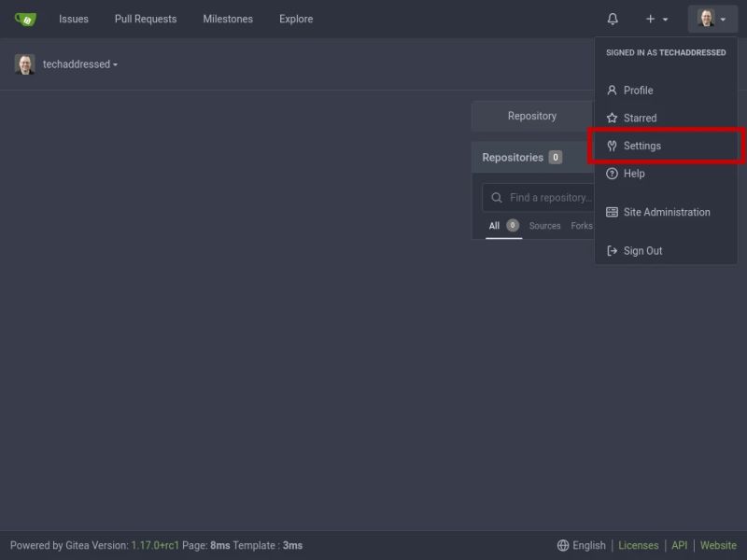The image size is (747, 560).
Task: Open the create new dropdown beside the bell
Action: tap(655, 19)
